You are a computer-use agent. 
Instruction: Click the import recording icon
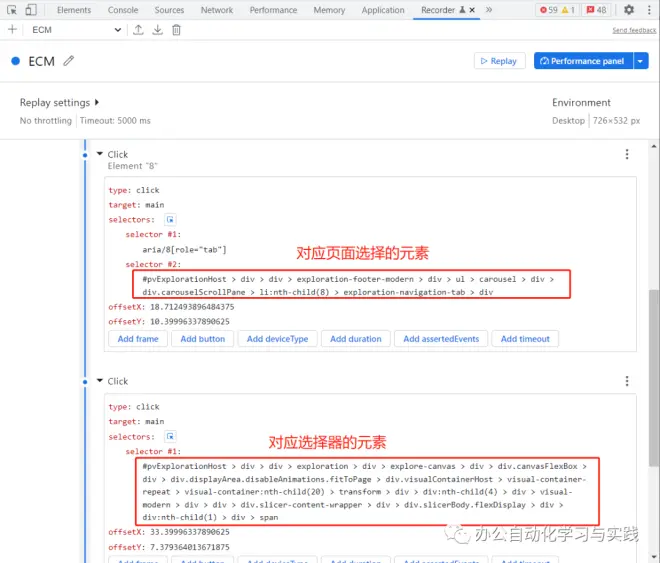click(138, 30)
